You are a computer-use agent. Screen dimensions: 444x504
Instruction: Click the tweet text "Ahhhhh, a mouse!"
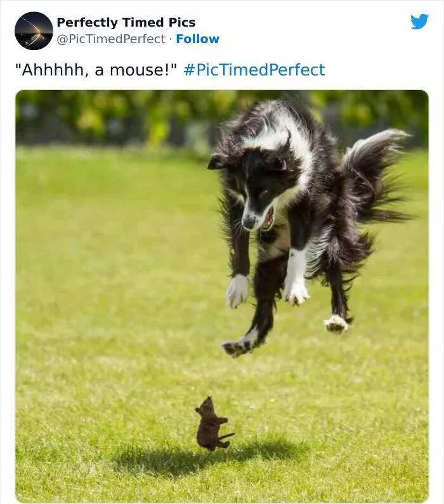point(96,70)
